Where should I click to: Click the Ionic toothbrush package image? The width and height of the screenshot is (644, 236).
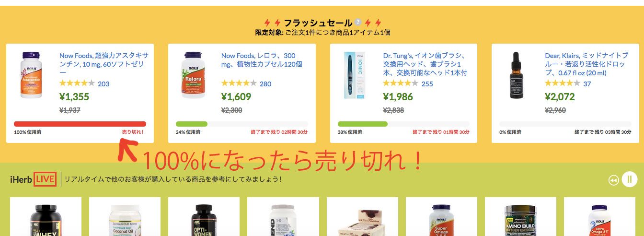[351, 75]
